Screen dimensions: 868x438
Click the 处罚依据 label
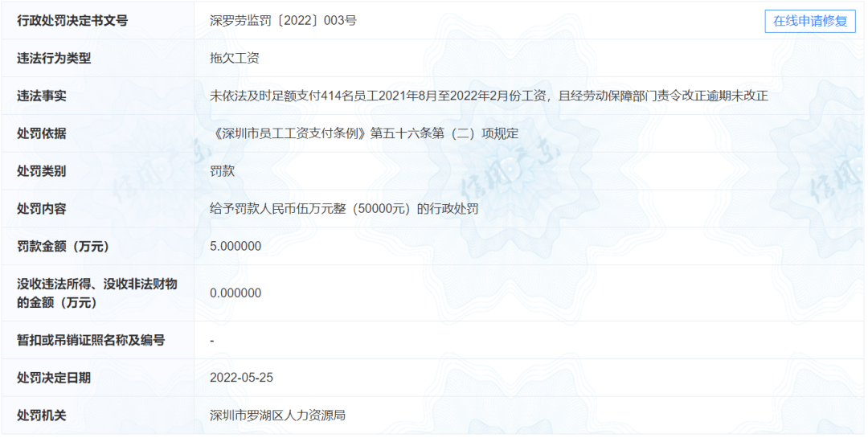click(42, 133)
